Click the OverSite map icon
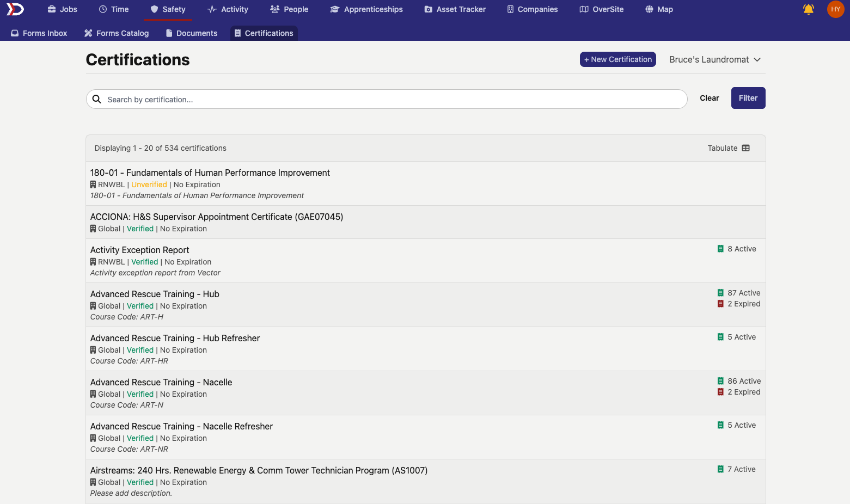Viewport: 850px width, 504px height. point(584,9)
